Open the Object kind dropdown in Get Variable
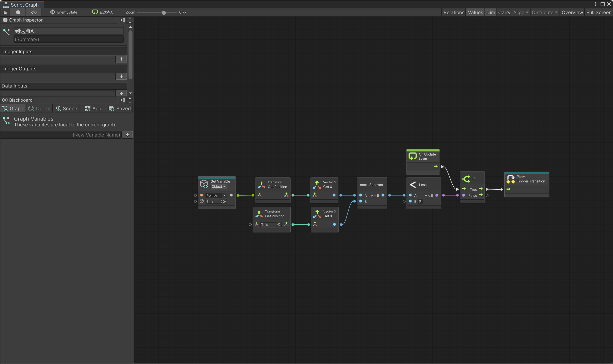The image size is (613, 364). click(218, 187)
